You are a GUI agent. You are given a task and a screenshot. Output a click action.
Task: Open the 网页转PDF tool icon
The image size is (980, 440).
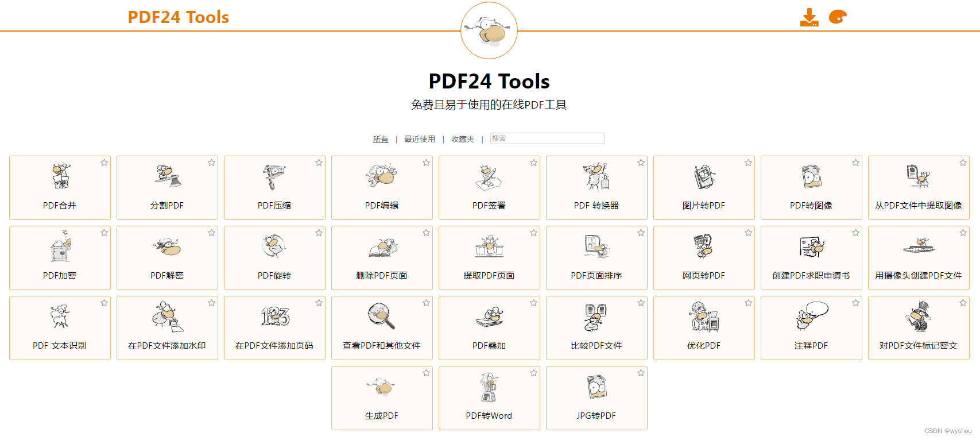pyautogui.click(x=704, y=246)
